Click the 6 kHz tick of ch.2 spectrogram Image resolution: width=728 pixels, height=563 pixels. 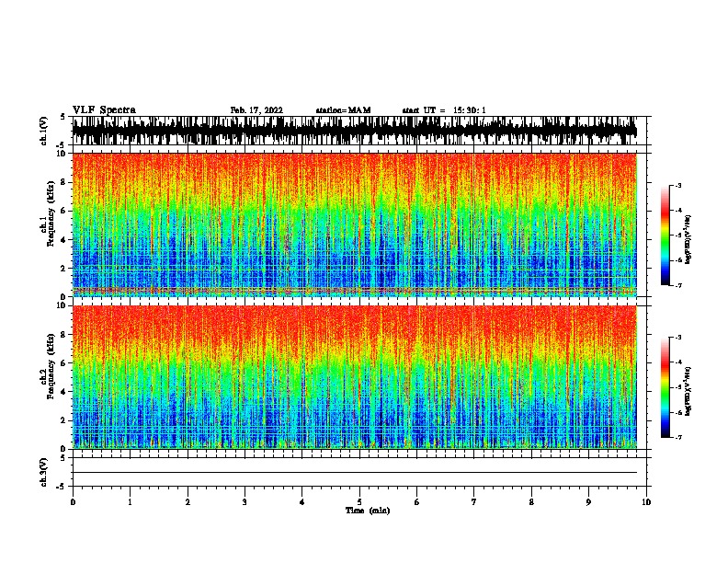tap(64, 362)
